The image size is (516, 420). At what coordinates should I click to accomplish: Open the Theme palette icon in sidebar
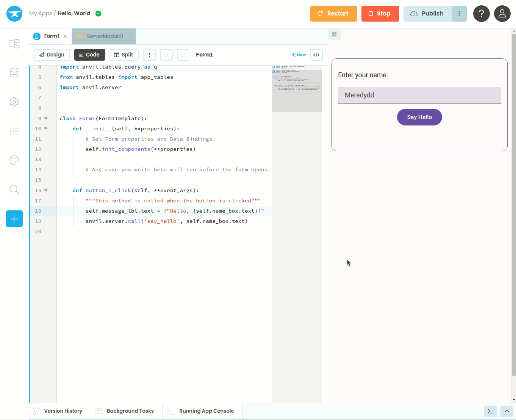[14, 160]
